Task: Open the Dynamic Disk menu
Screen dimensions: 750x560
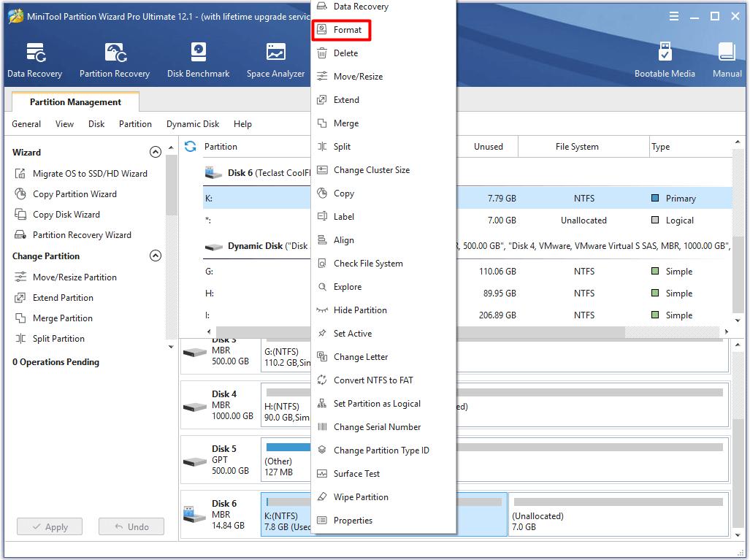Action: coord(193,124)
